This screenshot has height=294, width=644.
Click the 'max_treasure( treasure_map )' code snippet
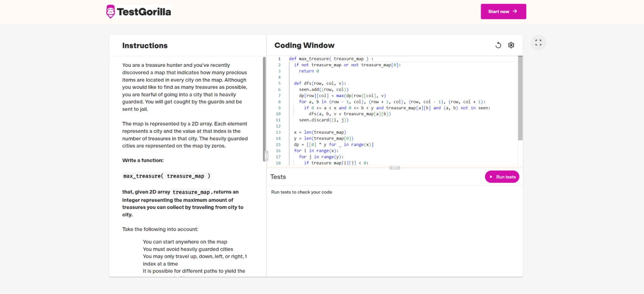tap(167, 176)
